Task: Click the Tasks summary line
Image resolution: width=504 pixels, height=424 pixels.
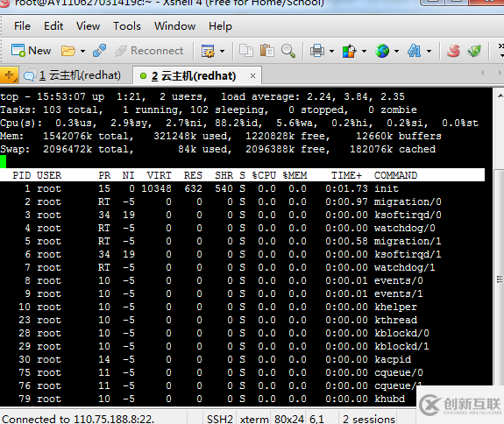Action: click(x=209, y=110)
